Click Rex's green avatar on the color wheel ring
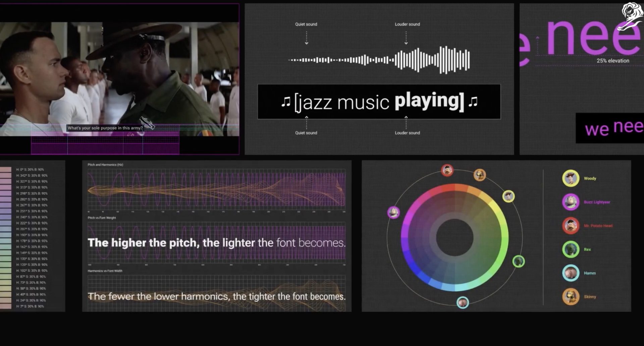 click(519, 261)
